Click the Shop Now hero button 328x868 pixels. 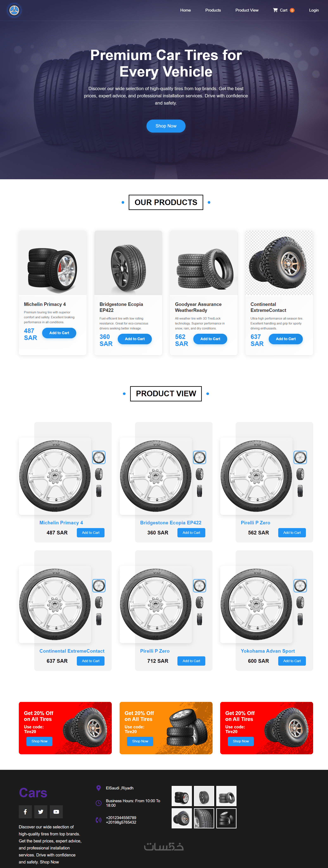[166, 126]
